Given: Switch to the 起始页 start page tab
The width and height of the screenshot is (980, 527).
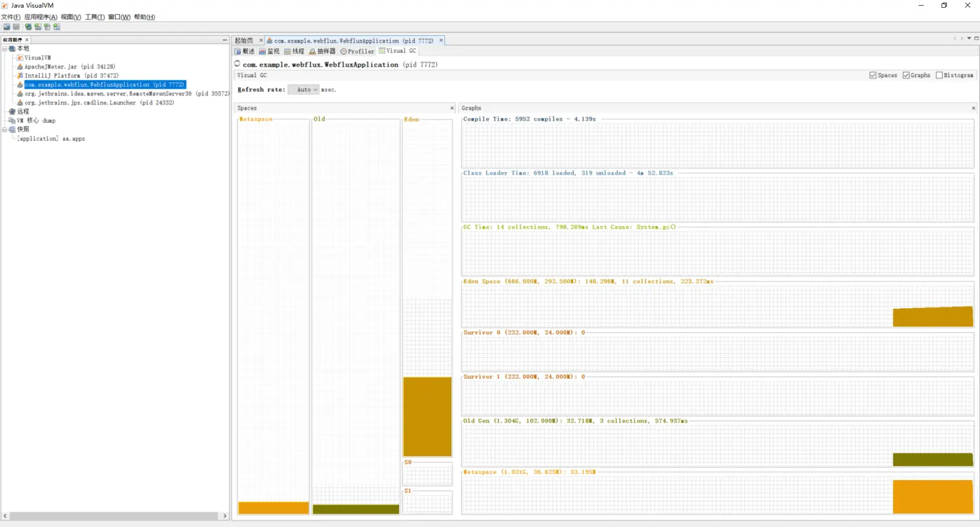Looking at the screenshot, I should [x=244, y=40].
